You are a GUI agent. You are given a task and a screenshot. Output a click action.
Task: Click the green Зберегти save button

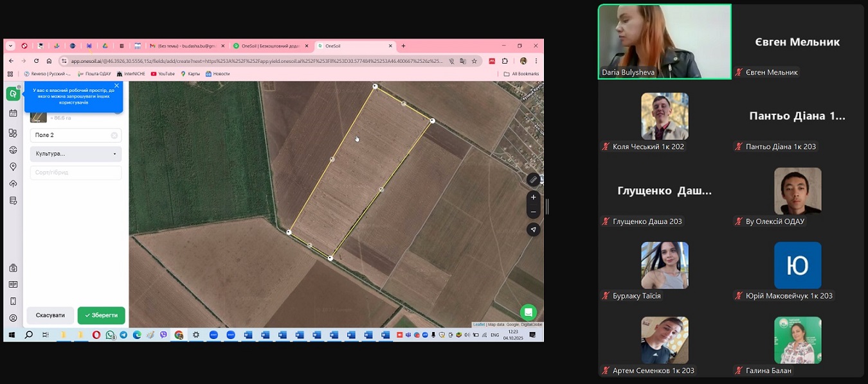(101, 315)
